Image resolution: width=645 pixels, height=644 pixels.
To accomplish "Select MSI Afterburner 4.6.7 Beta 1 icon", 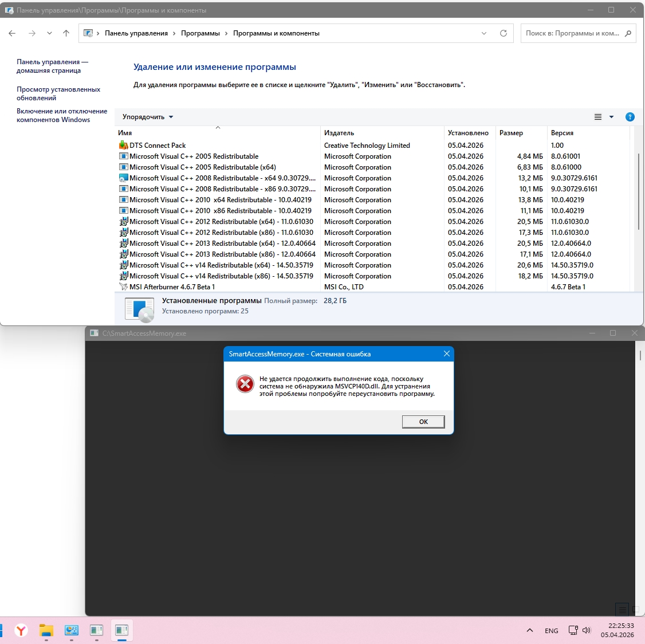I will pyautogui.click(x=123, y=287).
